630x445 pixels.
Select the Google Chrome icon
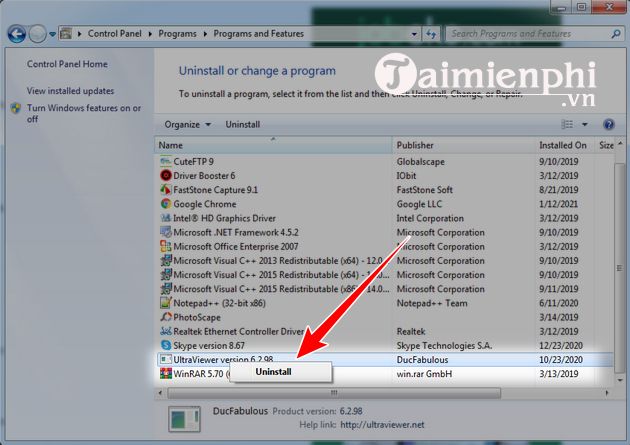166,204
